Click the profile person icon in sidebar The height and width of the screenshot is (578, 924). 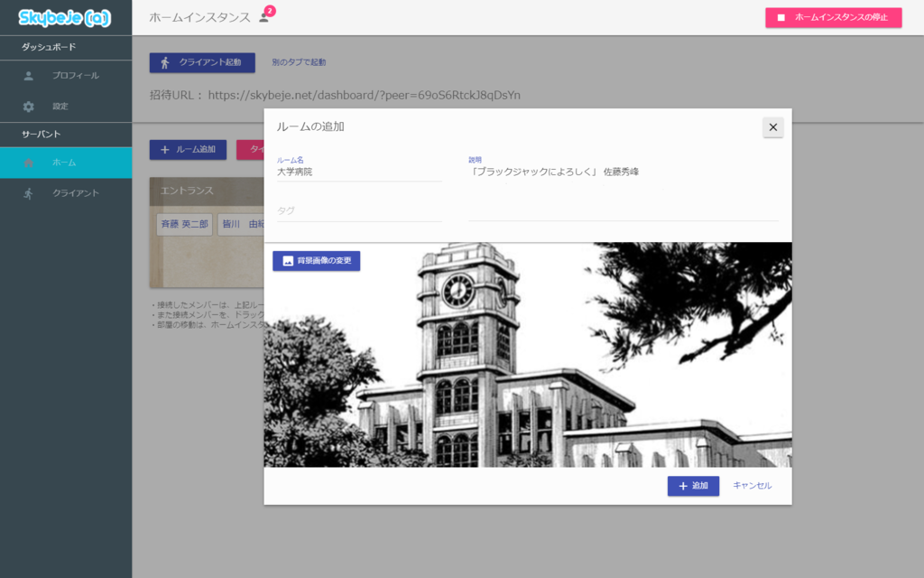[x=28, y=76]
